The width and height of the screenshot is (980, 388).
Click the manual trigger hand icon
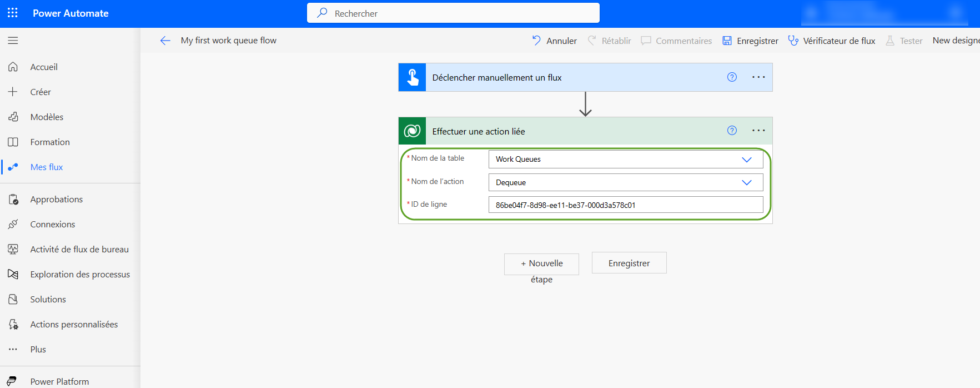click(x=413, y=77)
